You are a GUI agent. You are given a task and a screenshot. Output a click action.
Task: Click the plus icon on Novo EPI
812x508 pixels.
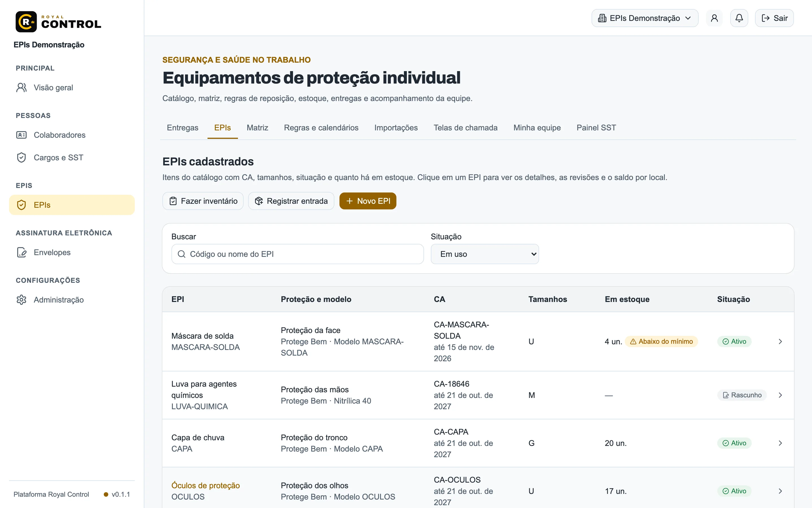[349, 201]
